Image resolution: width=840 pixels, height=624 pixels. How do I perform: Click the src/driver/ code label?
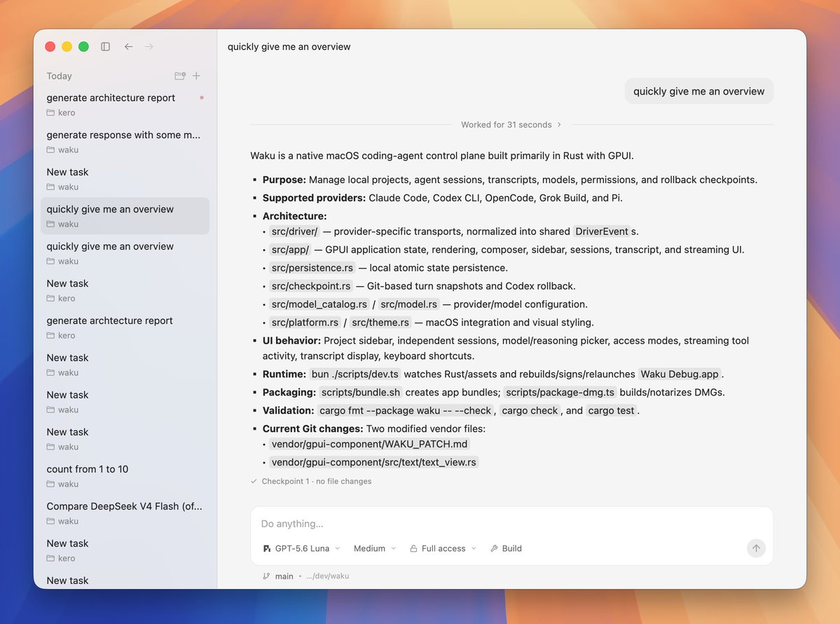click(295, 231)
